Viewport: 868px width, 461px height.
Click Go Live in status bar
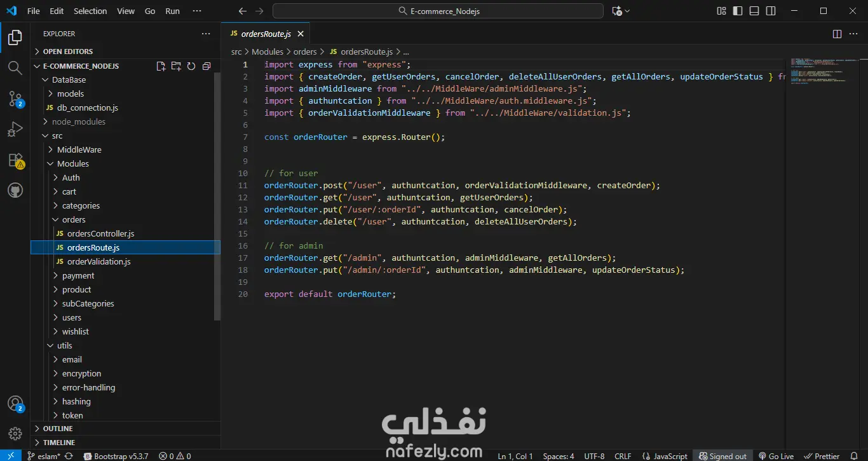(x=776, y=456)
